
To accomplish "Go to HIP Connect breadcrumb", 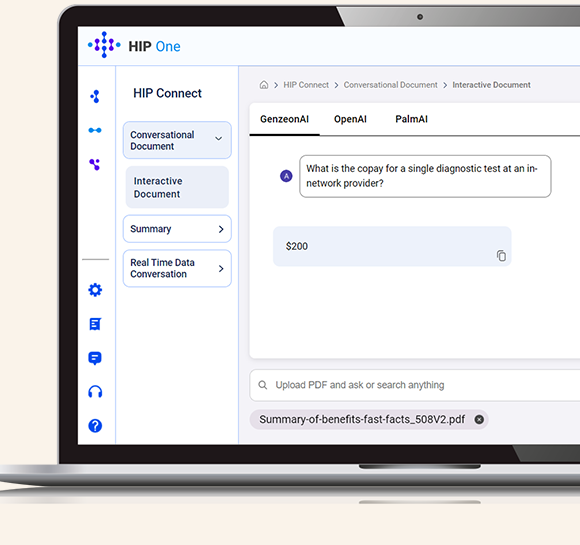I will tap(306, 85).
